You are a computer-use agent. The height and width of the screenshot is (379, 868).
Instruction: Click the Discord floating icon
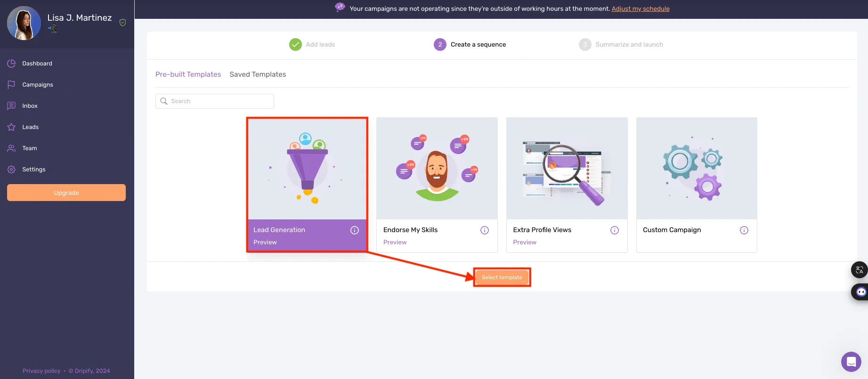point(860,292)
